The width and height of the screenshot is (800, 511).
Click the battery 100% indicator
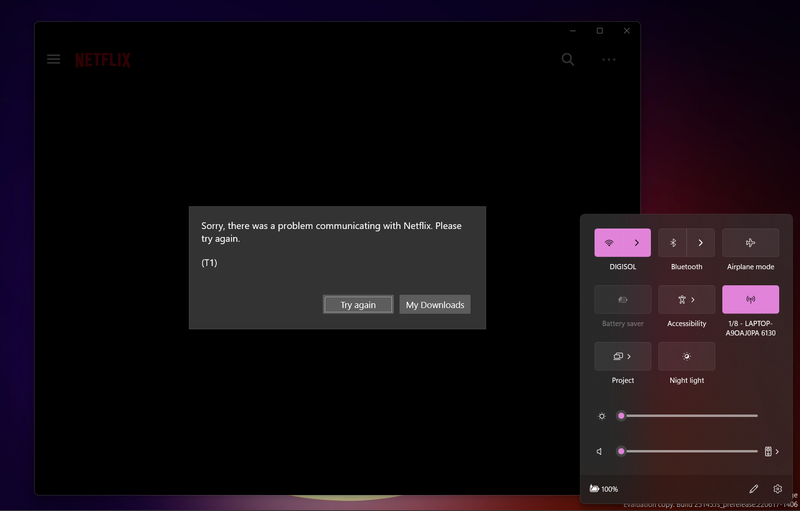(604, 489)
